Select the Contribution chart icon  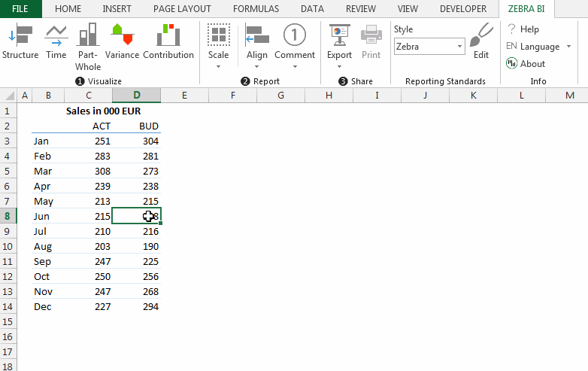point(168,35)
